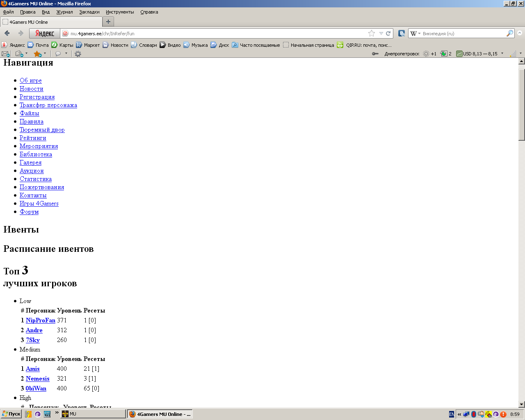Expand the URL history dropdown arrow

[381, 34]
